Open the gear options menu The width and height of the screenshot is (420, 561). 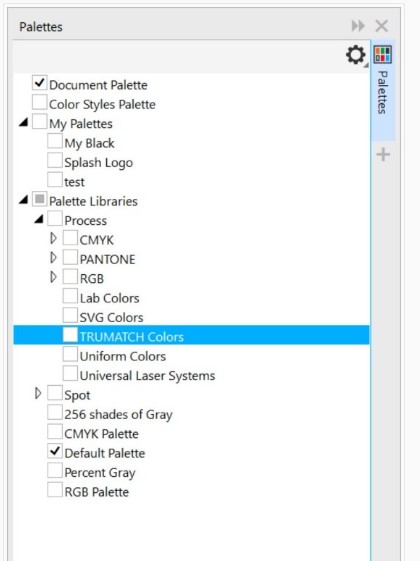click(356, 55)
